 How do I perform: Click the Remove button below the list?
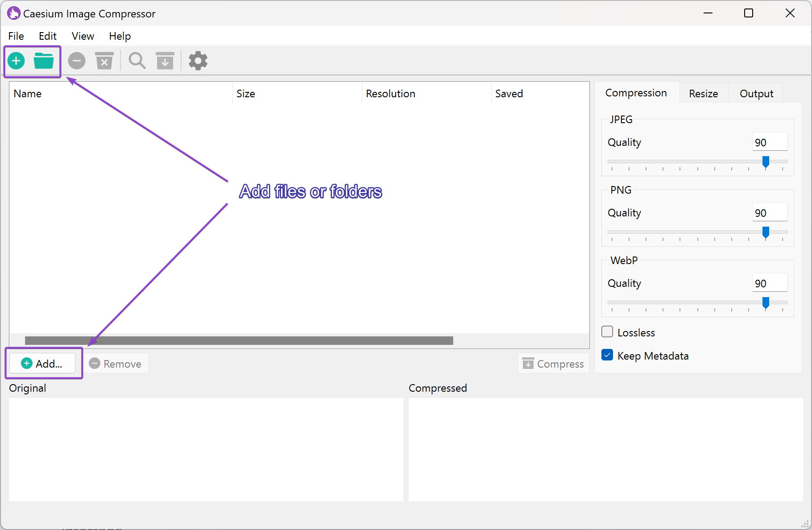pyautogui.click(x=115, y=364)
